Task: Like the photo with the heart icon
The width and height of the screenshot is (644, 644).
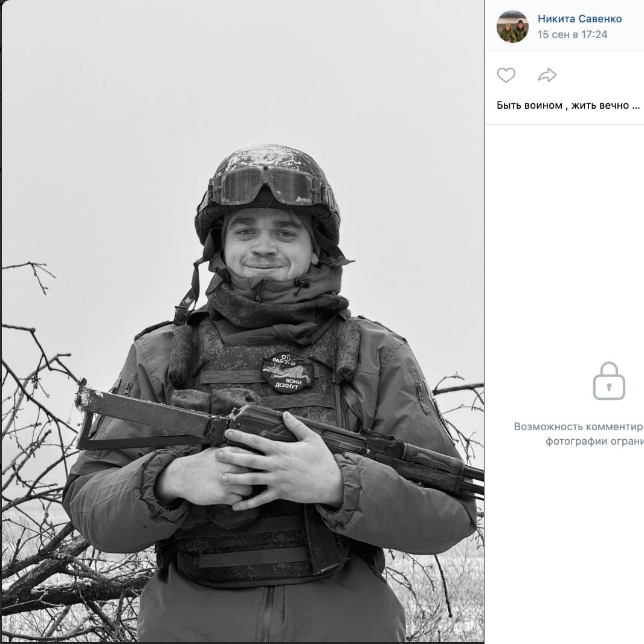Action: click(x=506, y=75)
